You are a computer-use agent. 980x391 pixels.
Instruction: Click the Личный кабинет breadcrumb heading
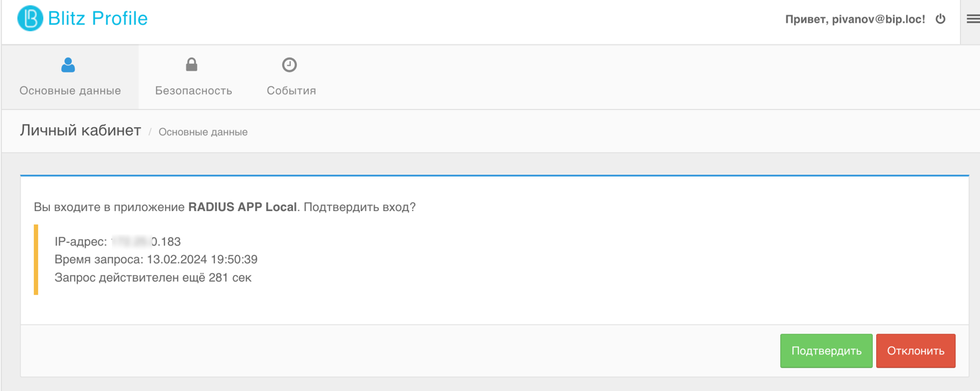tap(81, 131)
